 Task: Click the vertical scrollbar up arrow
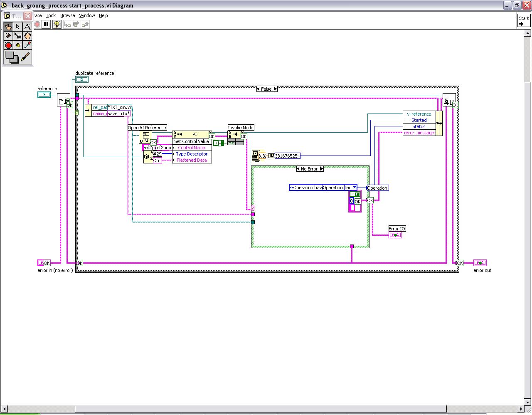[527, 33]
